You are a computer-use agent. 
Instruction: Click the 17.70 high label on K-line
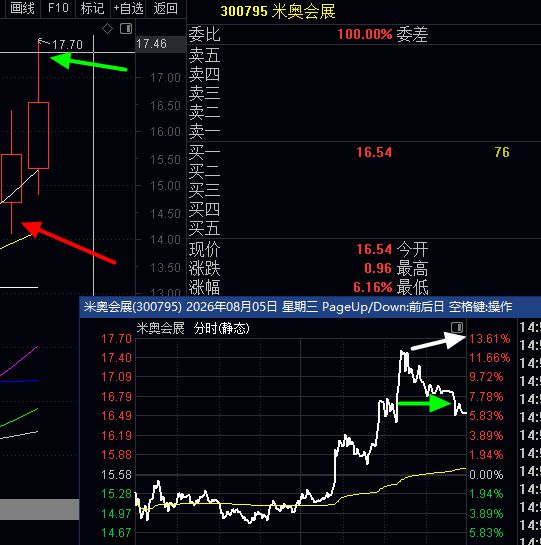coord(67,45)
